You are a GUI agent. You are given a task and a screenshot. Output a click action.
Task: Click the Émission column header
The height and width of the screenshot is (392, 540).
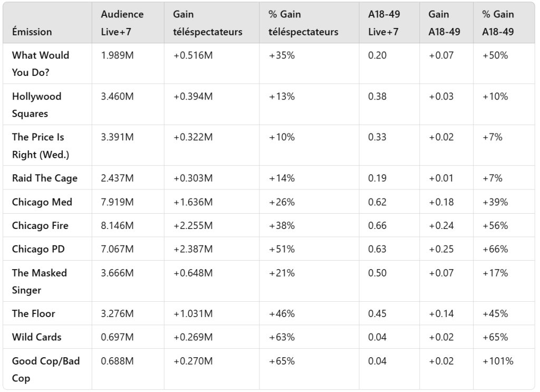coord(32,32)
